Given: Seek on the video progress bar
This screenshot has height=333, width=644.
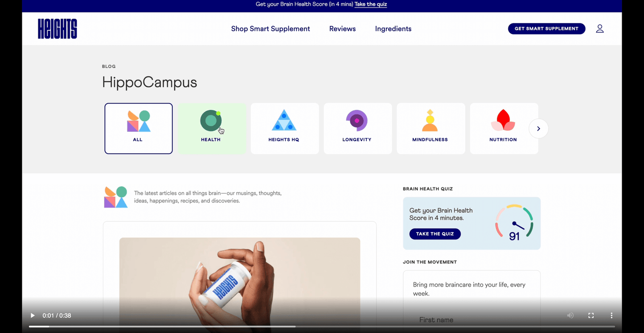Looking at the screenshot, I should pos(322,326).
